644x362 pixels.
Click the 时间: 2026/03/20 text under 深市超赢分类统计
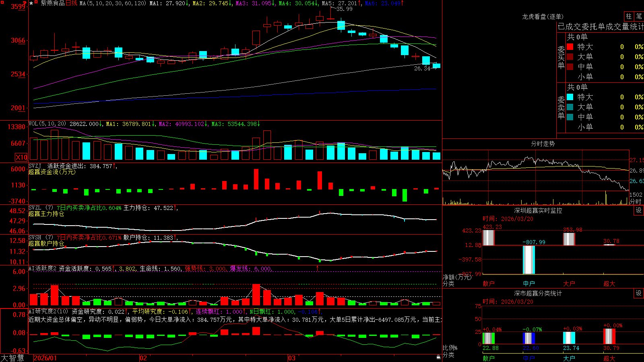pos(508,302)
